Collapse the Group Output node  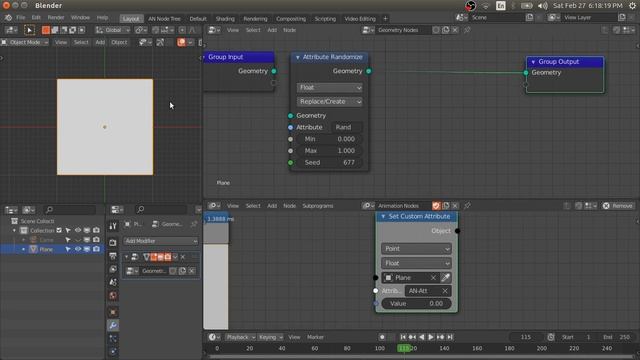coord(533,62)
